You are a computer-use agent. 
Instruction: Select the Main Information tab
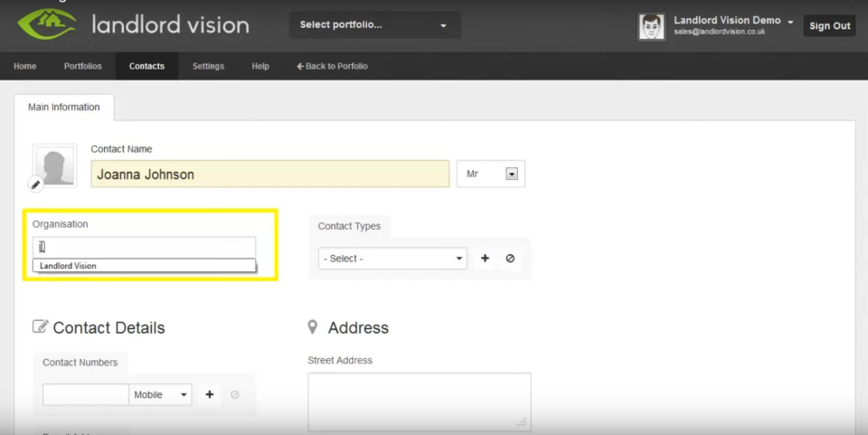(x=64, y=107)
